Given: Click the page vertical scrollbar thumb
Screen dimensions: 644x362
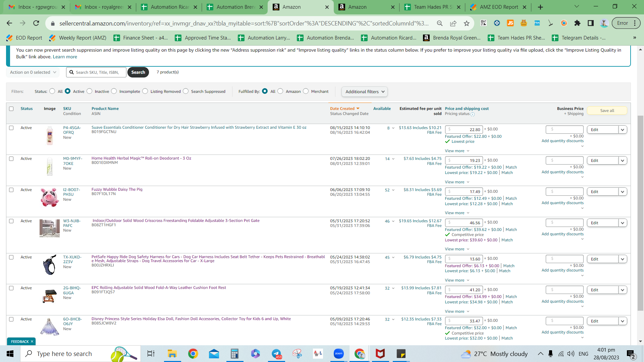Looking at the screenshot, I should (641, 213).
